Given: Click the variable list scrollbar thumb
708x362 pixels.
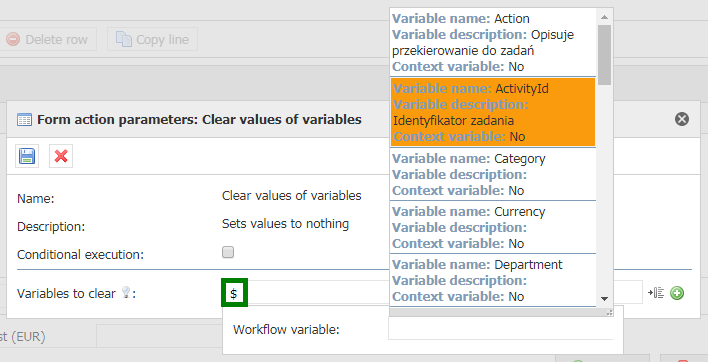Looking at the screenshot, I should tap(605, 55).
